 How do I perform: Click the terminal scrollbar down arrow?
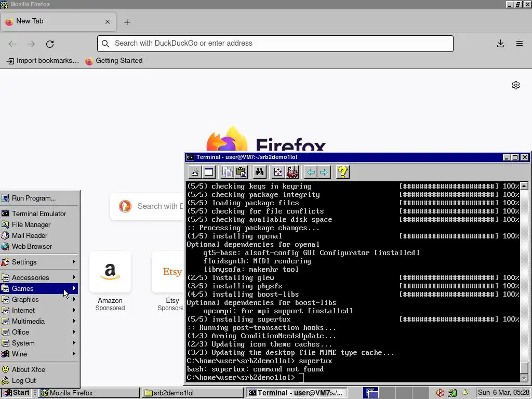click(524, 378)
